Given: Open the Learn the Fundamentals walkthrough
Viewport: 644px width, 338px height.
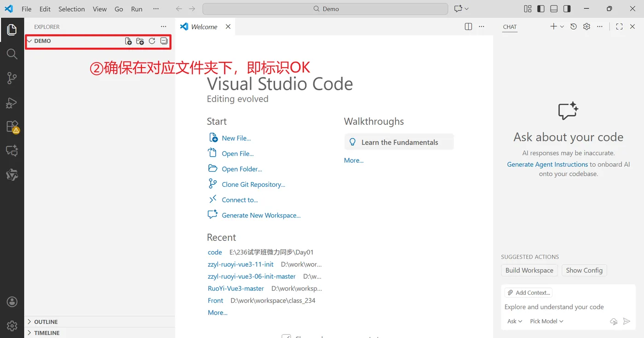Looking at the screenshot, I should 399,142.
